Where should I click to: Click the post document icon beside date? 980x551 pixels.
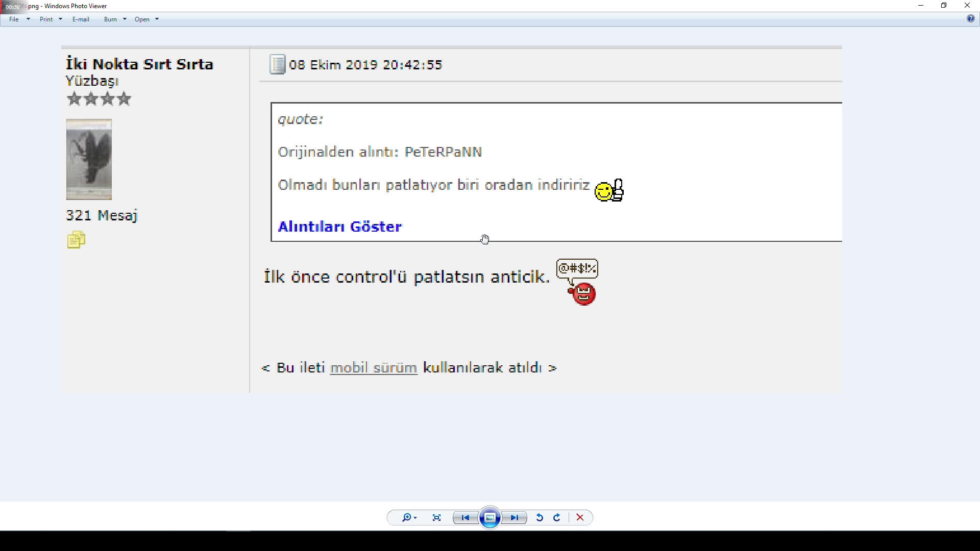point(277,65)
